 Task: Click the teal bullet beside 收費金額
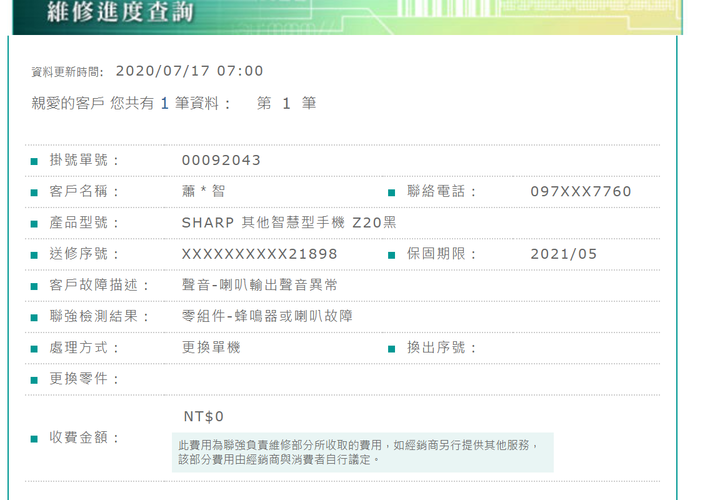point(34,439)
